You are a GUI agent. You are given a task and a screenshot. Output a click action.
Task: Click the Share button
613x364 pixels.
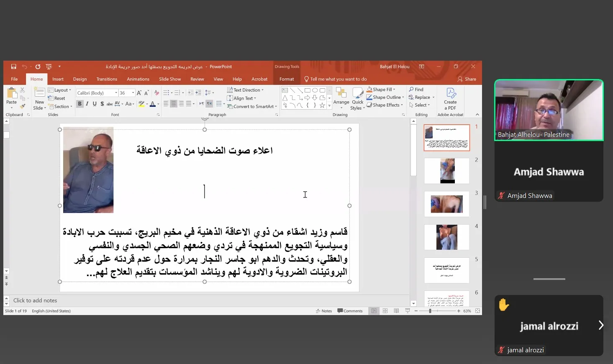coord(467,79)
